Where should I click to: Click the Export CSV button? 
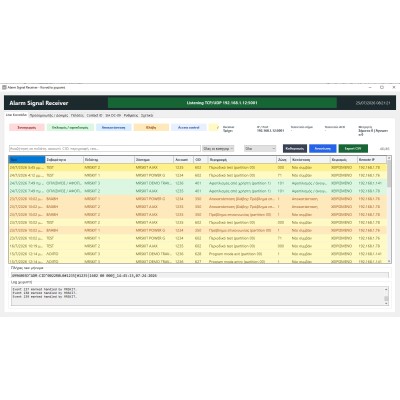tap(353, 149)
